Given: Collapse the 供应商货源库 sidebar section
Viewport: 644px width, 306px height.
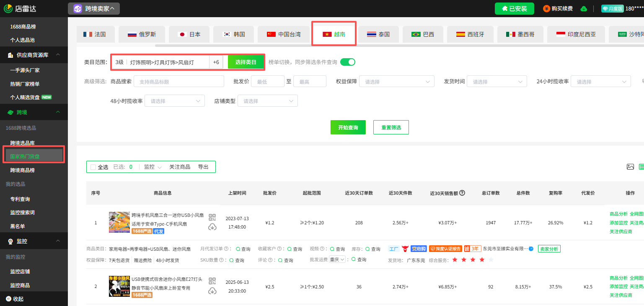Looking at the screenshot, I should (x=58, y=55).
